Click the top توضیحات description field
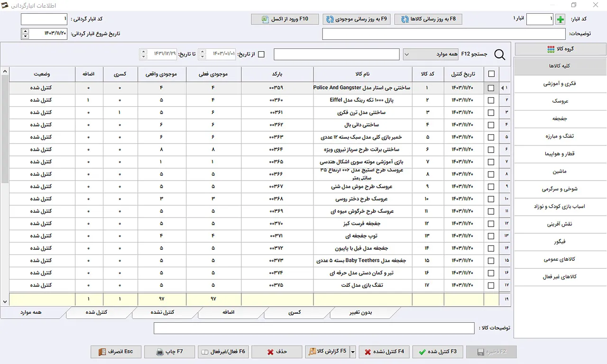Viewport: 607px width, 364px height. click(444, 34)
